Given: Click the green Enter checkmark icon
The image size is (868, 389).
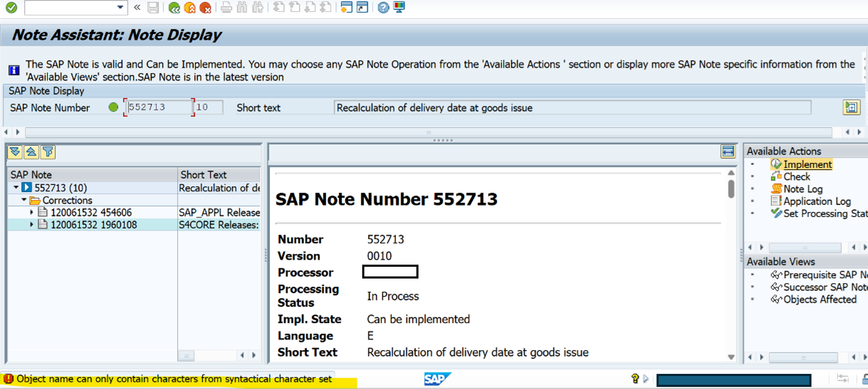Looking at the screenshot, I should (11, 8).
